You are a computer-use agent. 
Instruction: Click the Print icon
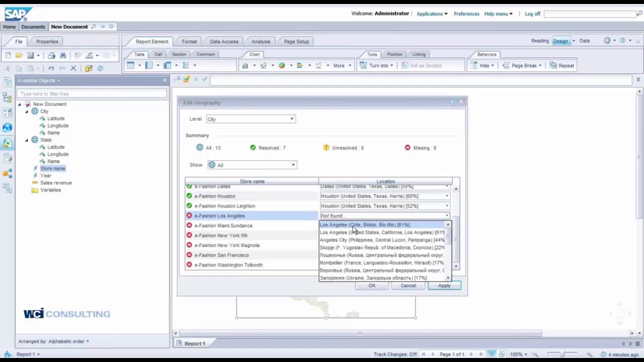(51, 55)
